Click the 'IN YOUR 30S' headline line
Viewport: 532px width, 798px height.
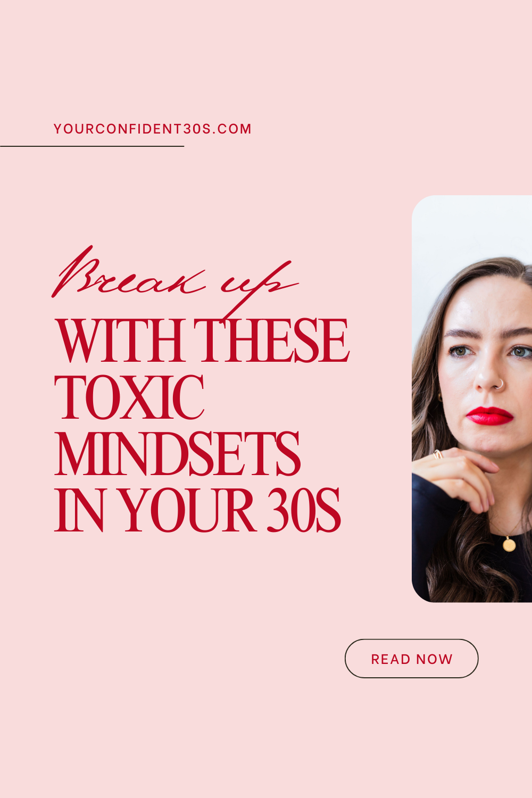(198, 510)
